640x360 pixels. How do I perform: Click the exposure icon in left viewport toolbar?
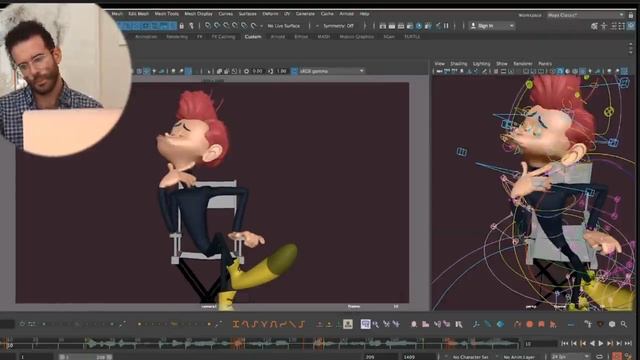246,71
